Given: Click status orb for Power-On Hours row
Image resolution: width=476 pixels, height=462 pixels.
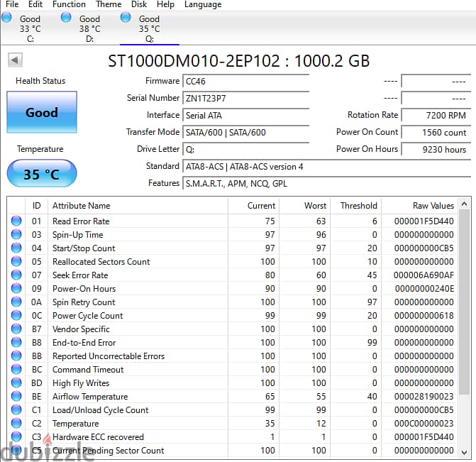Looking at the screenshot, I should [16, 288].
